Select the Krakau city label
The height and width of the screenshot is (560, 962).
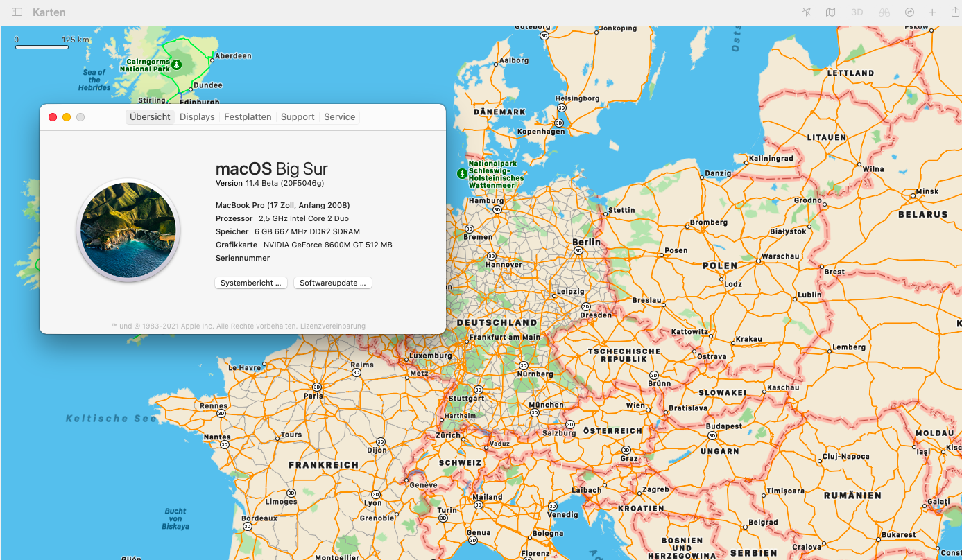coord(748,339)
